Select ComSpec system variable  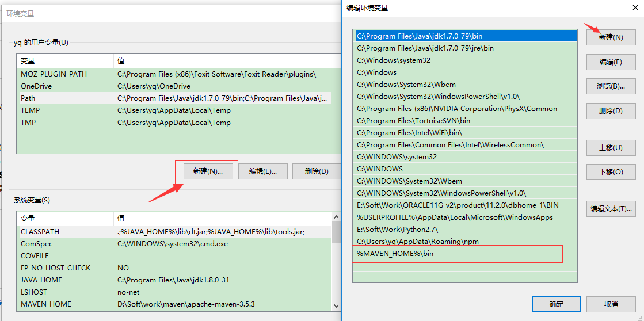[174, 243]
